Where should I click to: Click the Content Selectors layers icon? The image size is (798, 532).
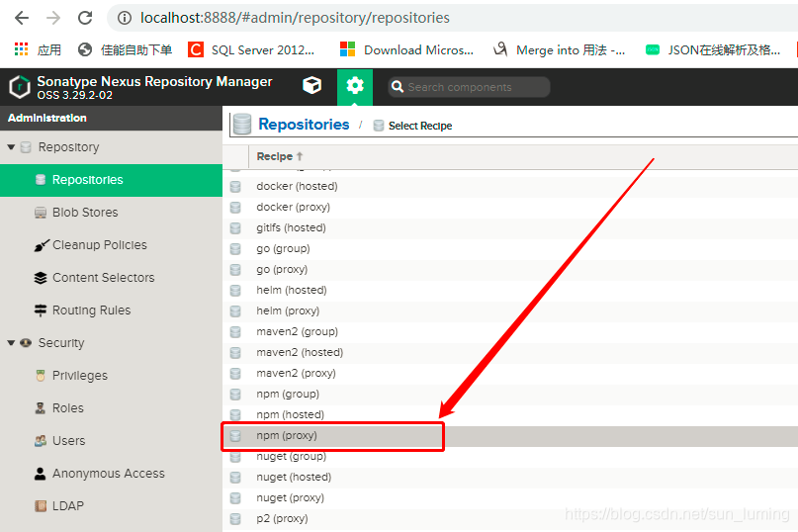[41, 278]
